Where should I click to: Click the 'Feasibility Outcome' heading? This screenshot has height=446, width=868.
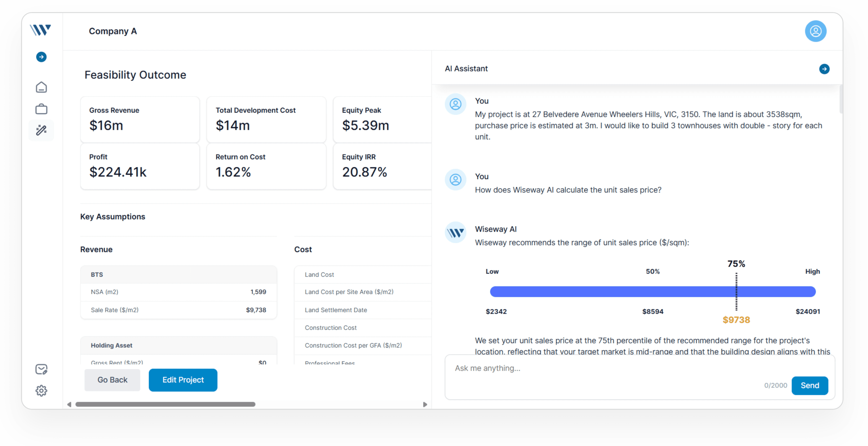[x=135, y=74]
